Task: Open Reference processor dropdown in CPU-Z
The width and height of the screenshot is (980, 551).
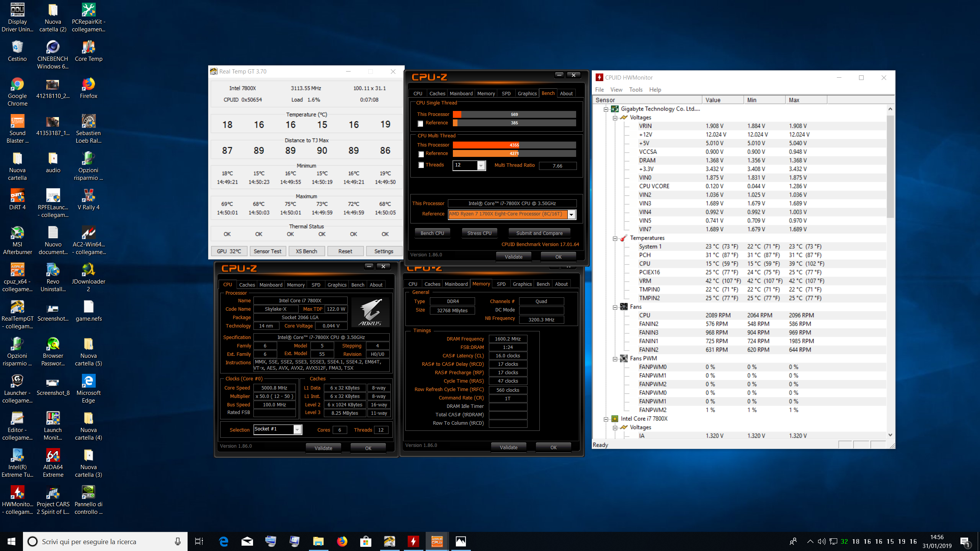Action: pyautogui.click(x=571, y=214)
